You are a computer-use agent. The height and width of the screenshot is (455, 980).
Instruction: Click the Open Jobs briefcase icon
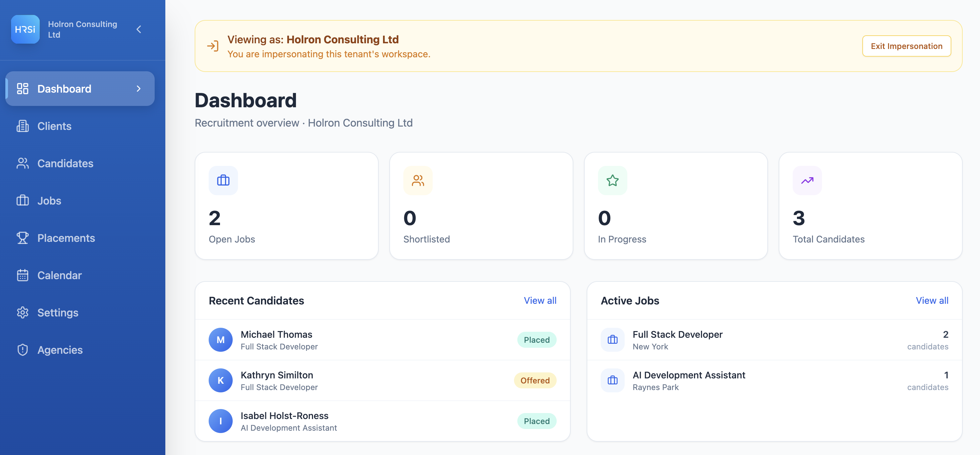click(x=223, y=180)
